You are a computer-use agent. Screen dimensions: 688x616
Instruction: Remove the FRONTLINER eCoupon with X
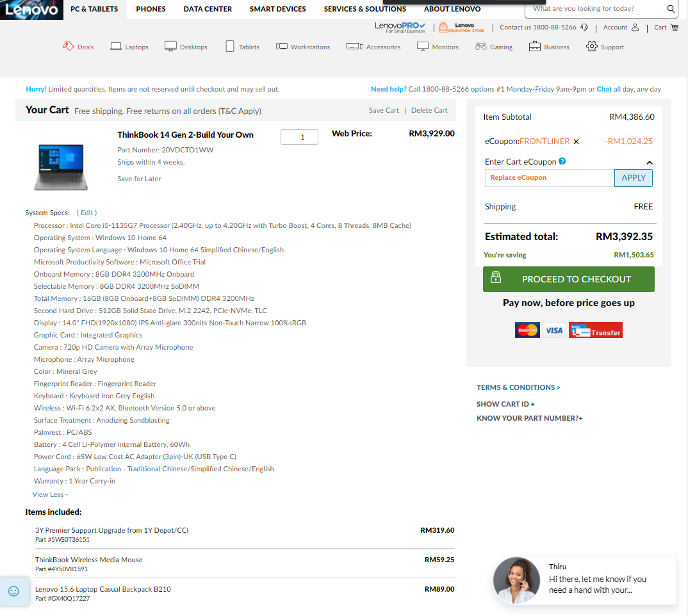tap(576, 142)
